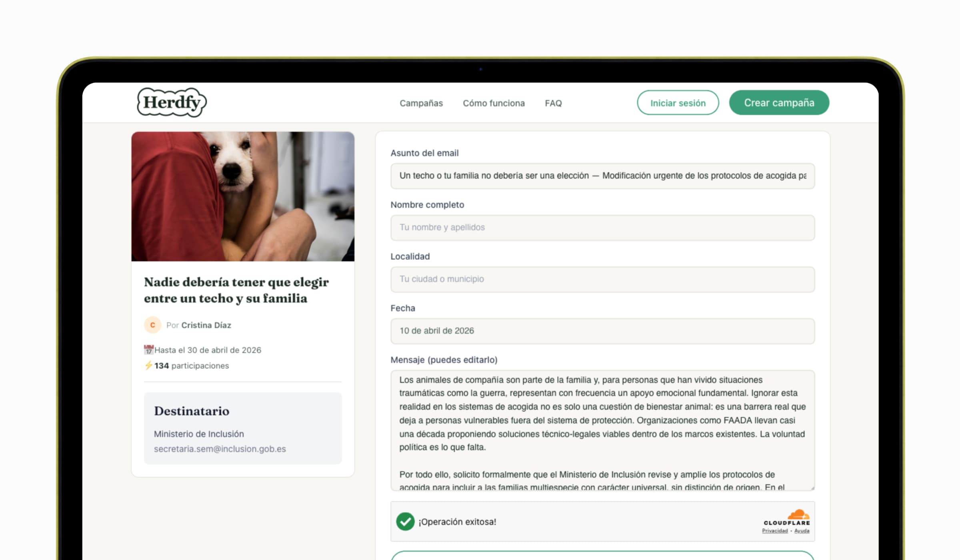Screen dimensions: 960x560
Task: Focus the Asunto del email field
Action: coord(602,176)
